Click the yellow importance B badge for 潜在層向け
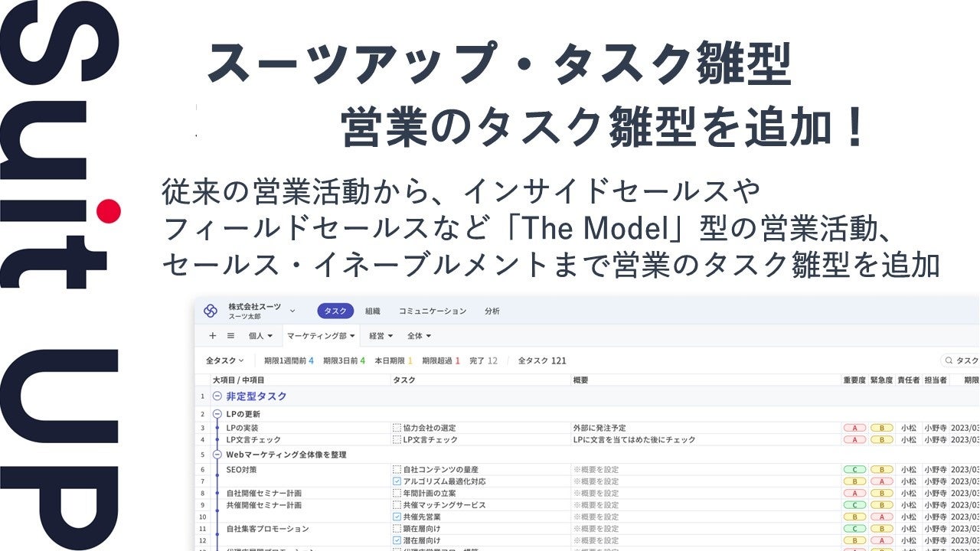This screenshot has height=551, width=980. [x=854, y=541]
